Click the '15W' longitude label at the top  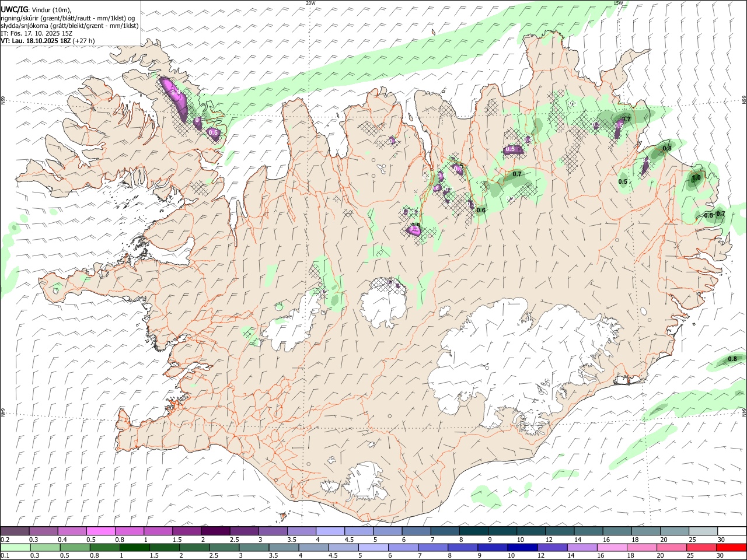pyautogui.click(x=618, y=3)
